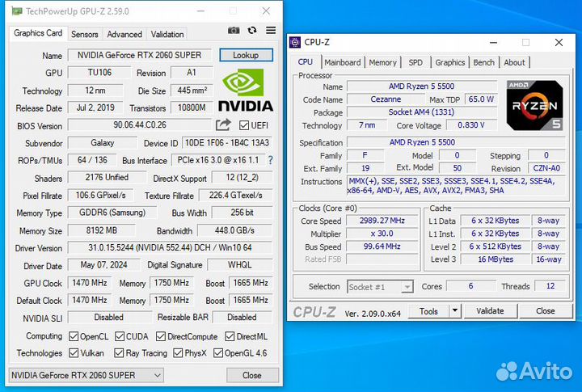Click the Threads value 12

550,286
